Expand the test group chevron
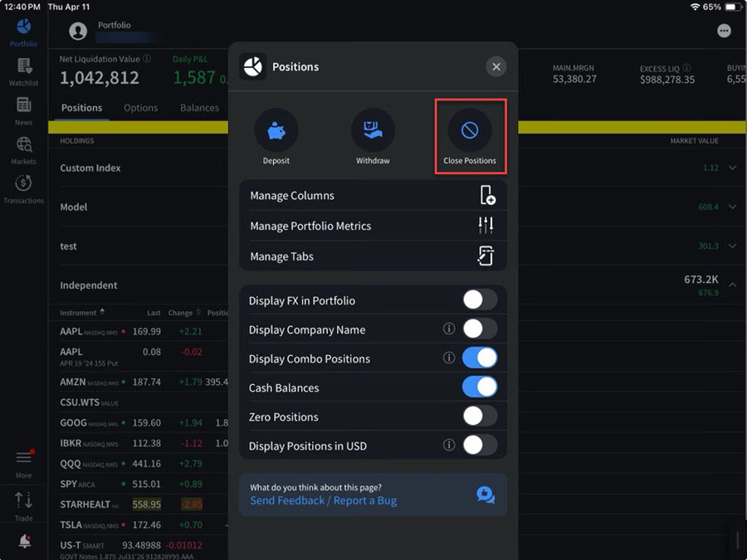 (733, 246)
